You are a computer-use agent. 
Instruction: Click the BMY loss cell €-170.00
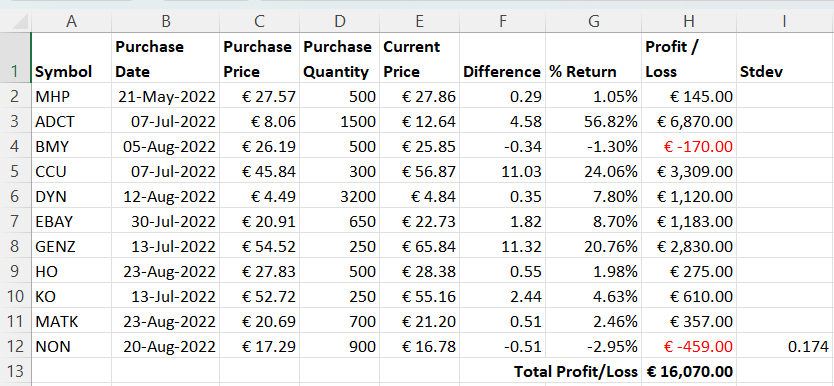(689, 146)
